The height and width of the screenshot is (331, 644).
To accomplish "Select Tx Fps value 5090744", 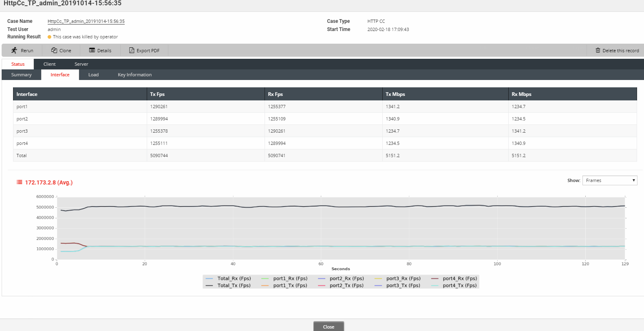I will [159, 156].
